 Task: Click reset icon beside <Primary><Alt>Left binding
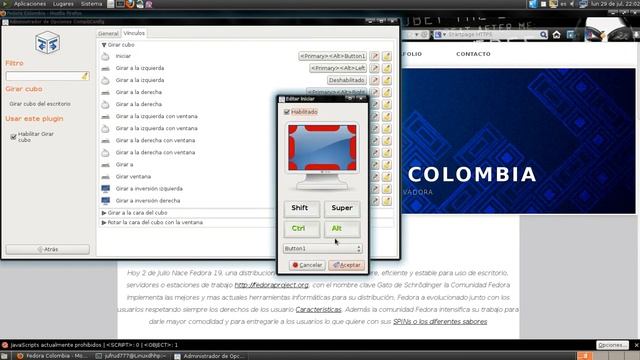[387, 68]
